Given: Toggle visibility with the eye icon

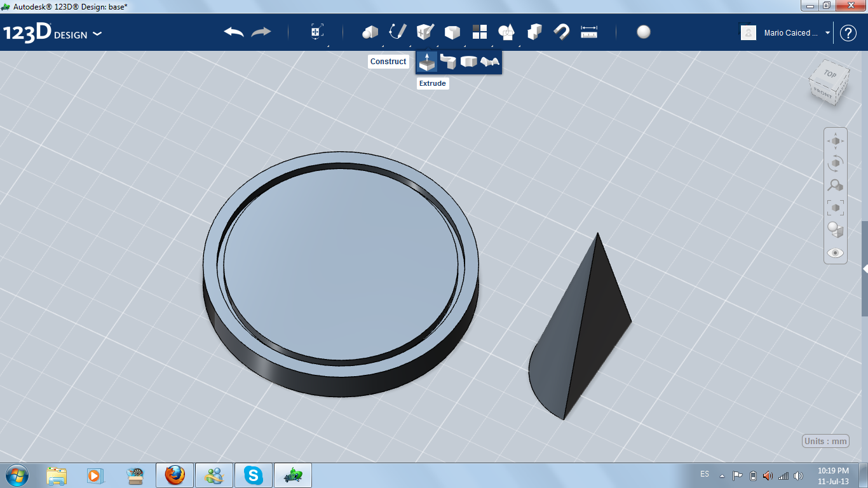Looking at the screenshot, I should tap(836, 253).
